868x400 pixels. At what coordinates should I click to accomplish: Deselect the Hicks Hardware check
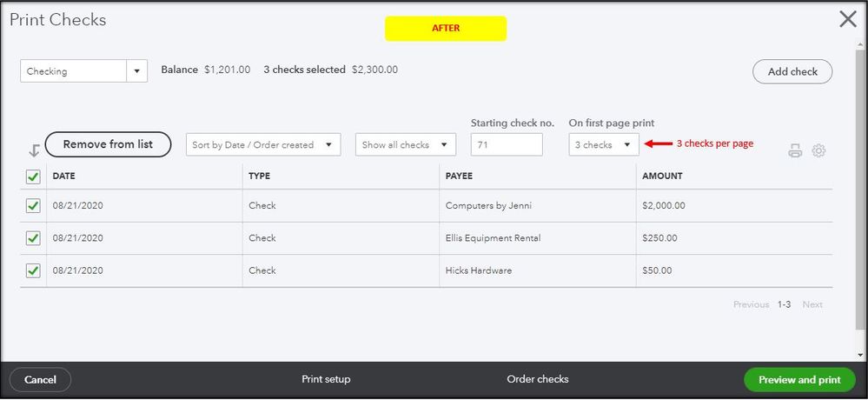click(33, 270)
